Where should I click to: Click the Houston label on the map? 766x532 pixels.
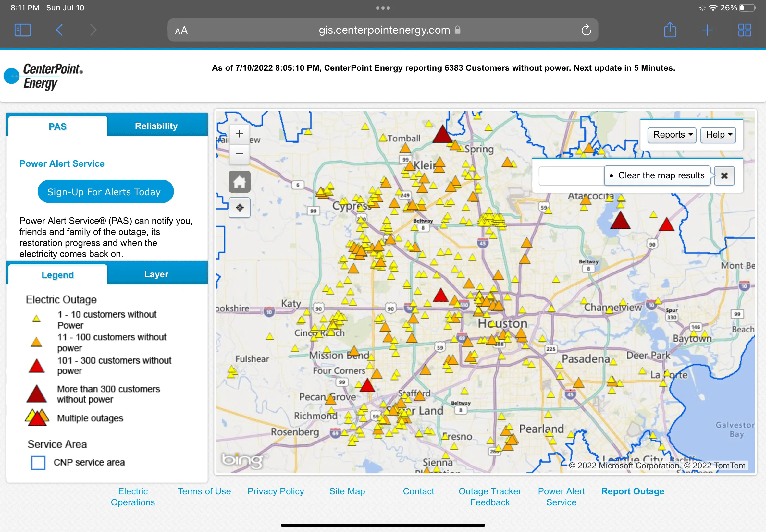502,323
